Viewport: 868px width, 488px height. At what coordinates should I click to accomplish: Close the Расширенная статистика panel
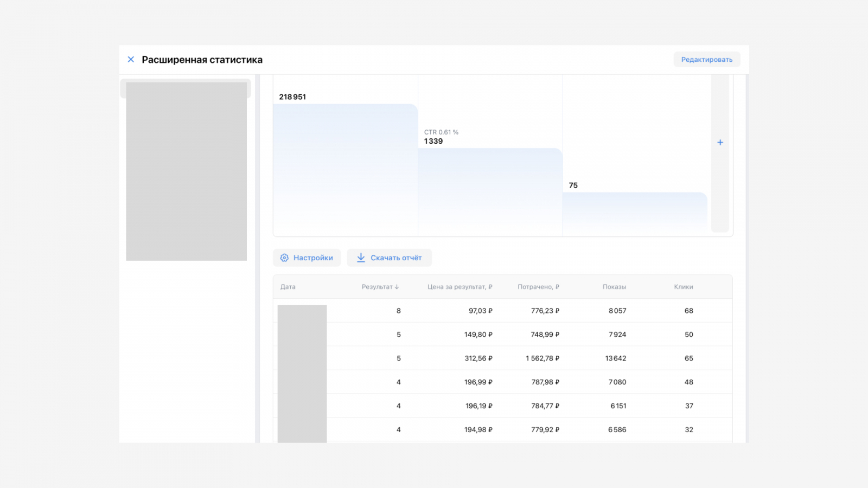pyautogui.click(x=131, y=60)
